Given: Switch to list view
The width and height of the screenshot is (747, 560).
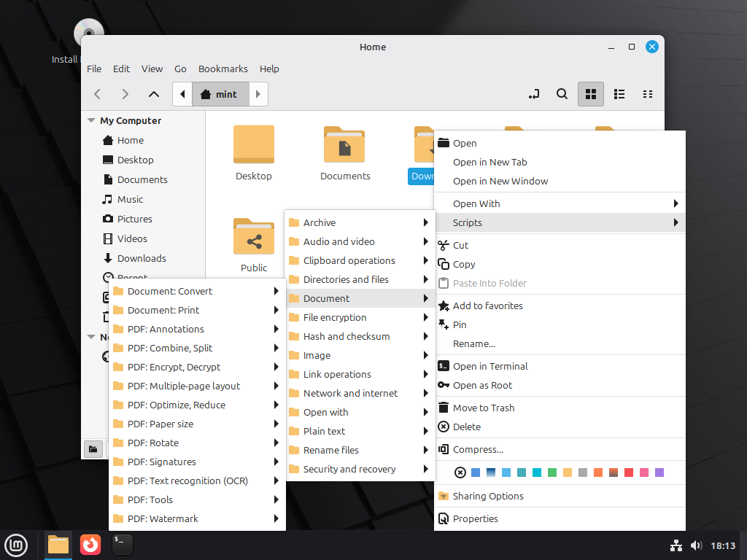Looking at the screenshot, I should (619, 94).
